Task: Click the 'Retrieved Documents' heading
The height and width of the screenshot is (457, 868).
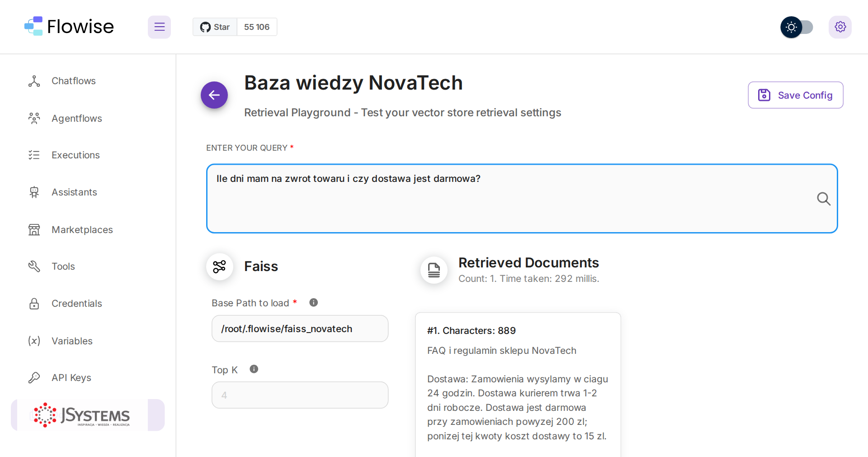Action: (529, 263)
